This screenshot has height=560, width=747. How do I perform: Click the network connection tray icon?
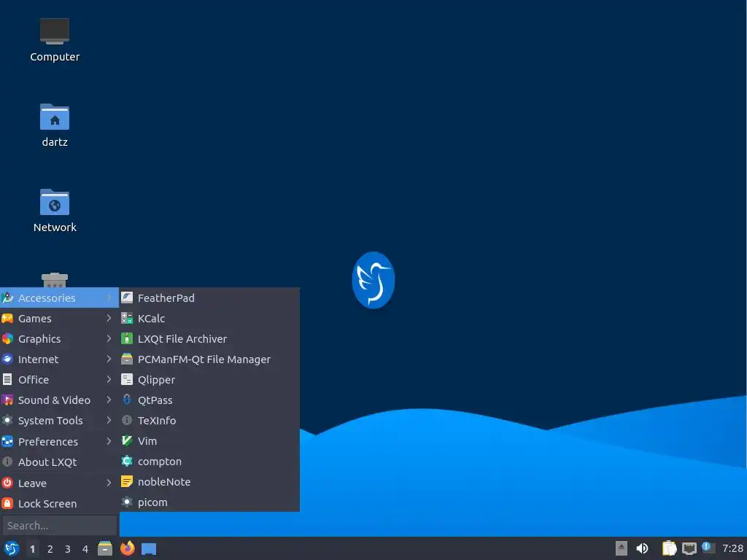(689, 549)
